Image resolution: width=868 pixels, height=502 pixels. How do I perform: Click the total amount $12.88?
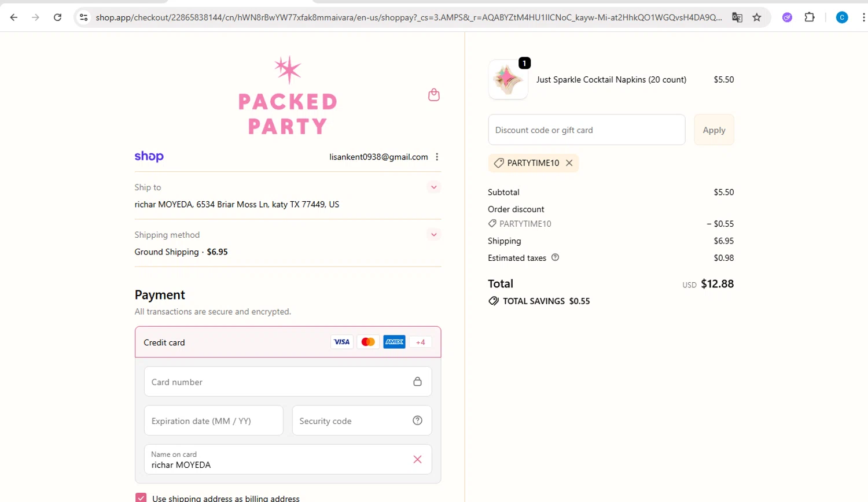(x=717, y=284)
